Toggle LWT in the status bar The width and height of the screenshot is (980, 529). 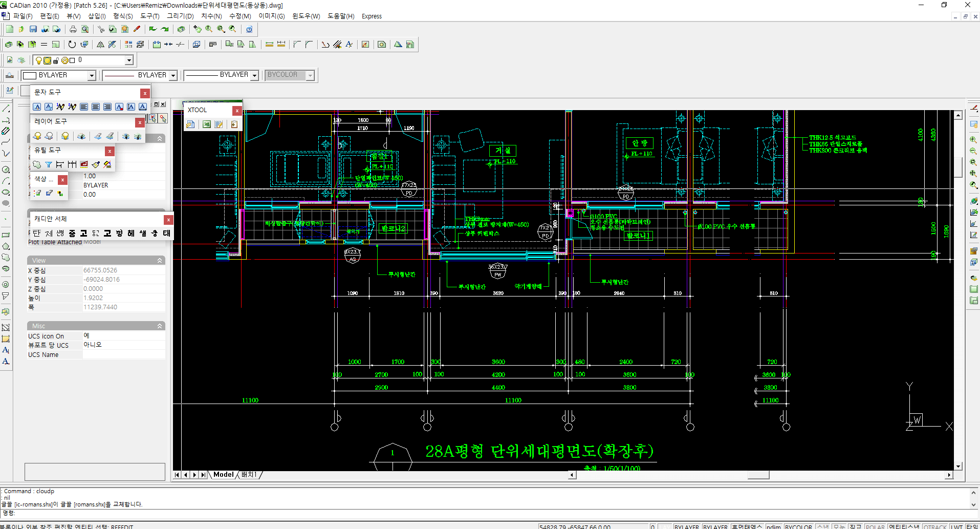(957, 526)
